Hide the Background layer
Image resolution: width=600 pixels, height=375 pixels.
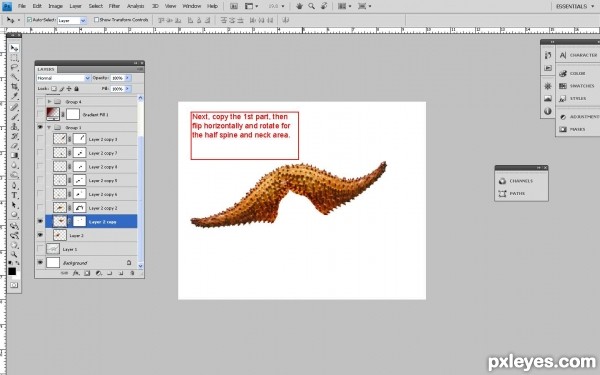[40, 263]
